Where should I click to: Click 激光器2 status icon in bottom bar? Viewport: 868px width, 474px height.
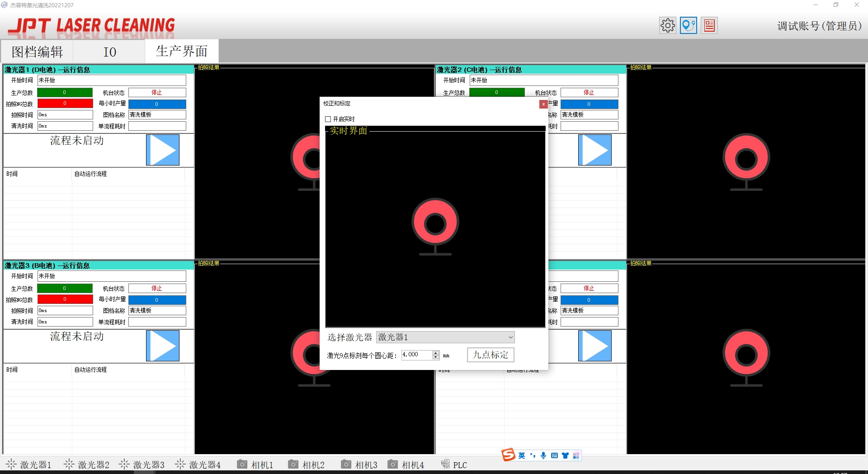69,464
